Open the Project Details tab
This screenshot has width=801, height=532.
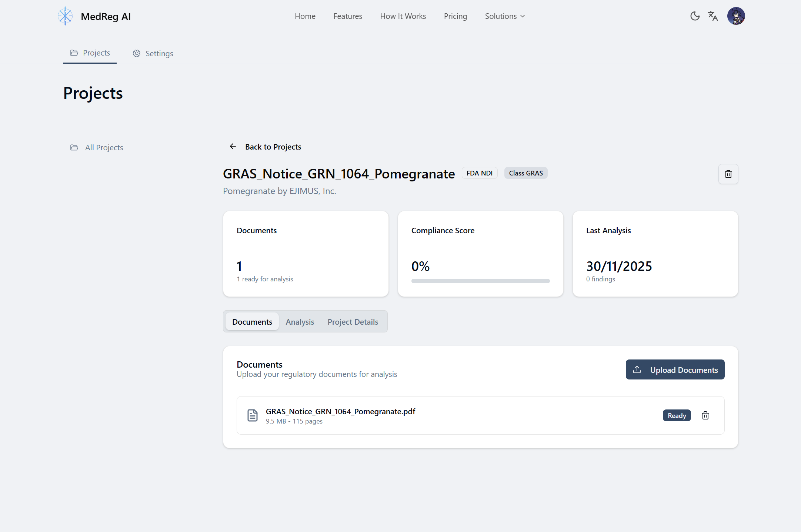(353, 322)
